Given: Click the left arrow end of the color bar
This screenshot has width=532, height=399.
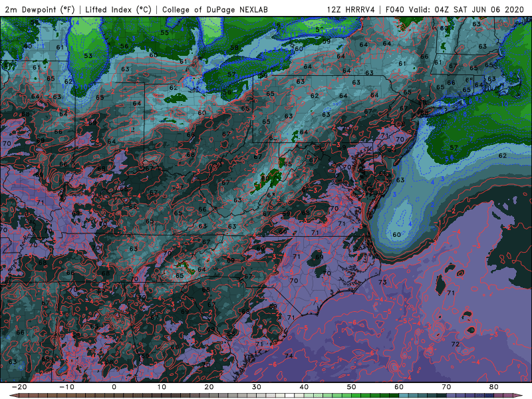Looking at the screenshot, I should [13, 396].
